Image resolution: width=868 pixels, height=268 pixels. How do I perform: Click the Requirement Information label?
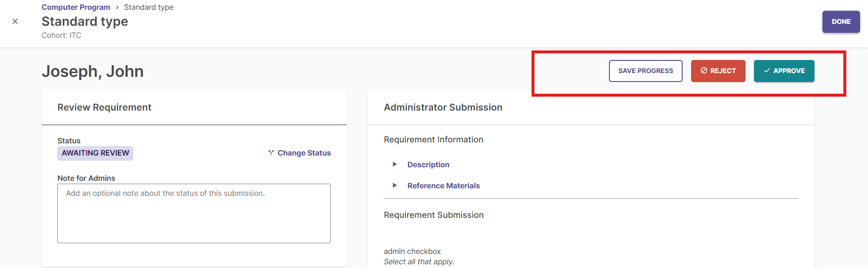coord(434,140)
